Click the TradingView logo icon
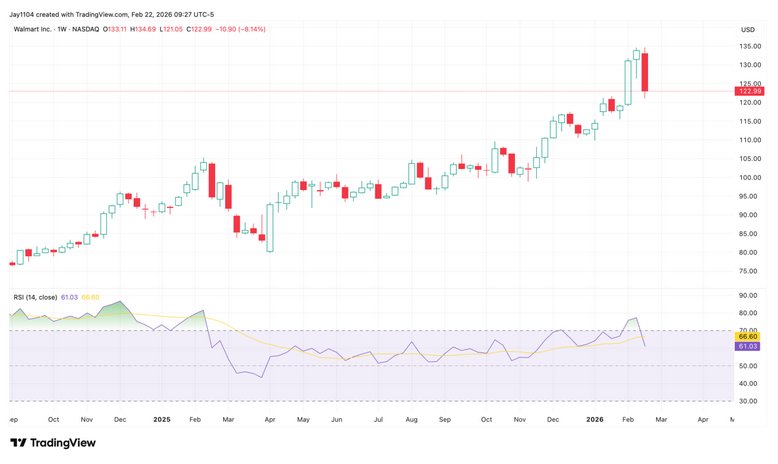Screen dimensions: 778x464 coord(18,443)
